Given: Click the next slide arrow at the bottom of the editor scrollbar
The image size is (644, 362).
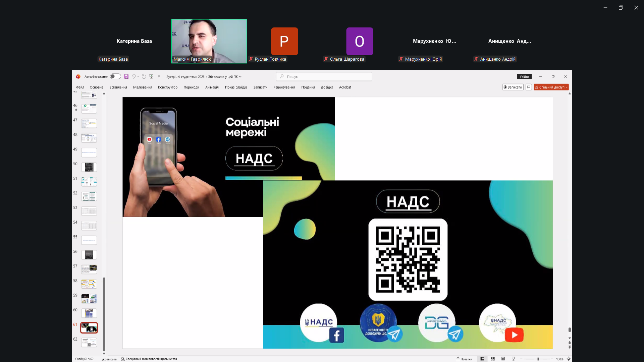Looking at the screenshot, I should click(570, 347).
